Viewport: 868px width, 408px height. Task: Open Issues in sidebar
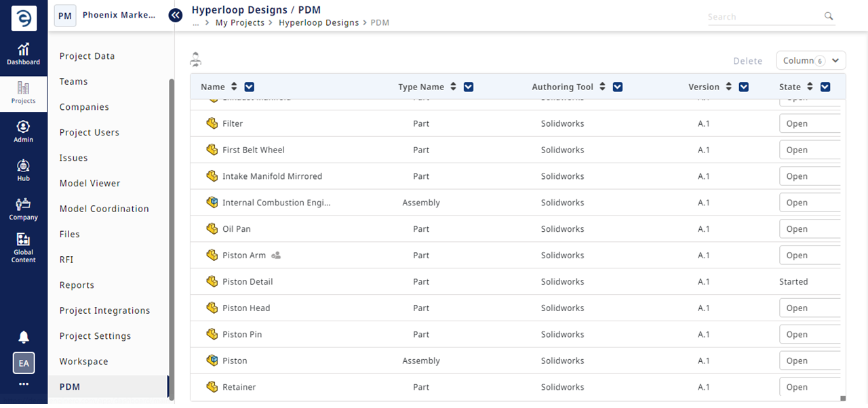pos(73,158)
